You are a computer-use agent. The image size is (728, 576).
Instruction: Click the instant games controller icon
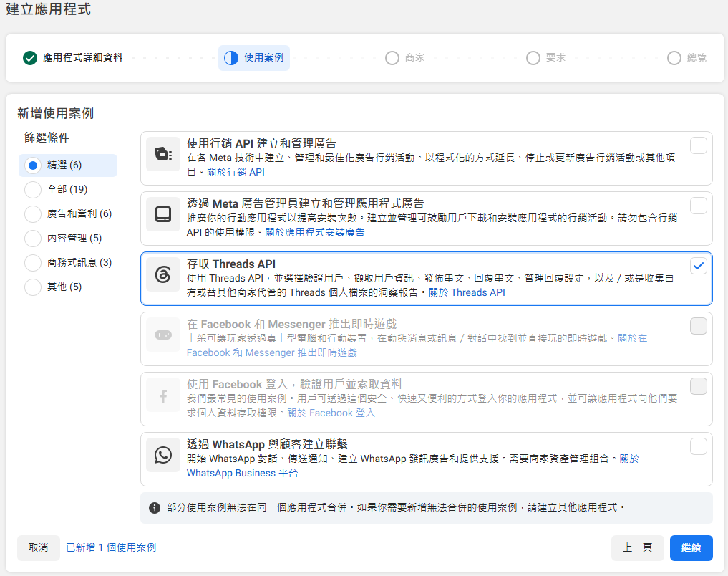pyautogui.click(x=163, y=335)
